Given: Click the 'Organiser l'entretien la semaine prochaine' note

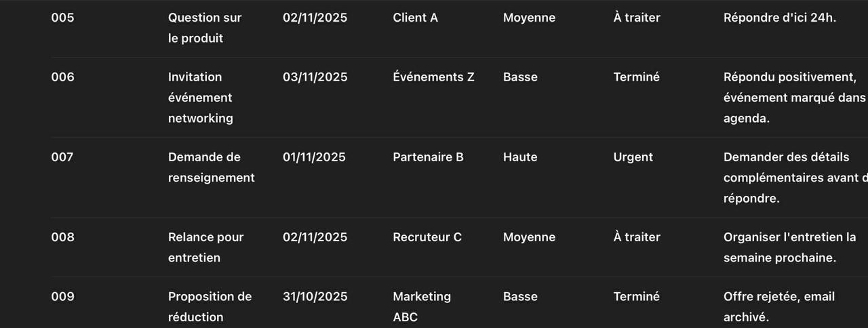Looking at the screenshot, I should point(789,247).
